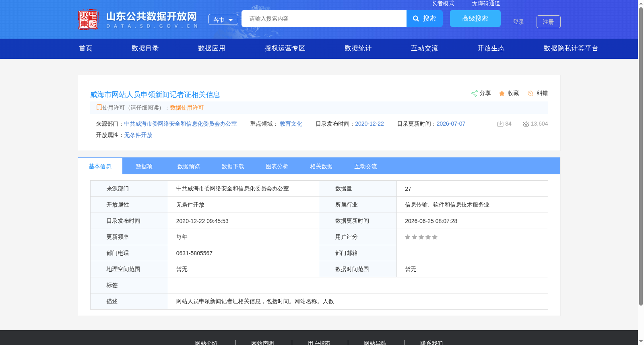Click the 无条件开放 open attribute link in the header

click(x=138, y=135)
